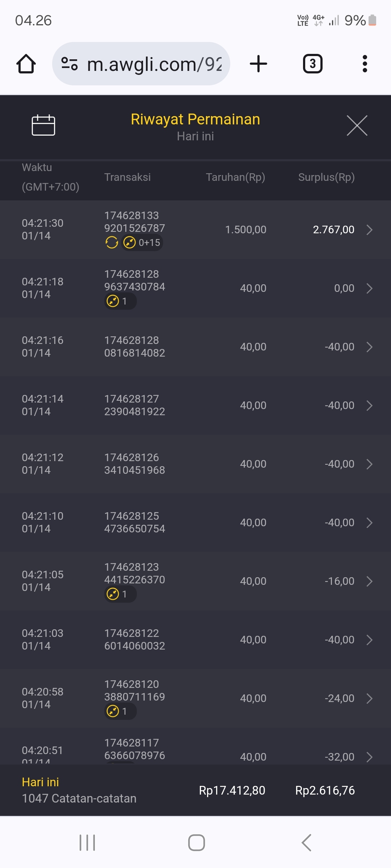Tap the browser home icon
Screen dimensions: 391x868
point(26,64)
